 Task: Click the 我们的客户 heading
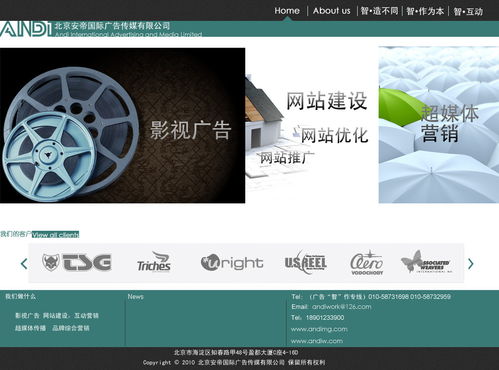pos(16,234)
